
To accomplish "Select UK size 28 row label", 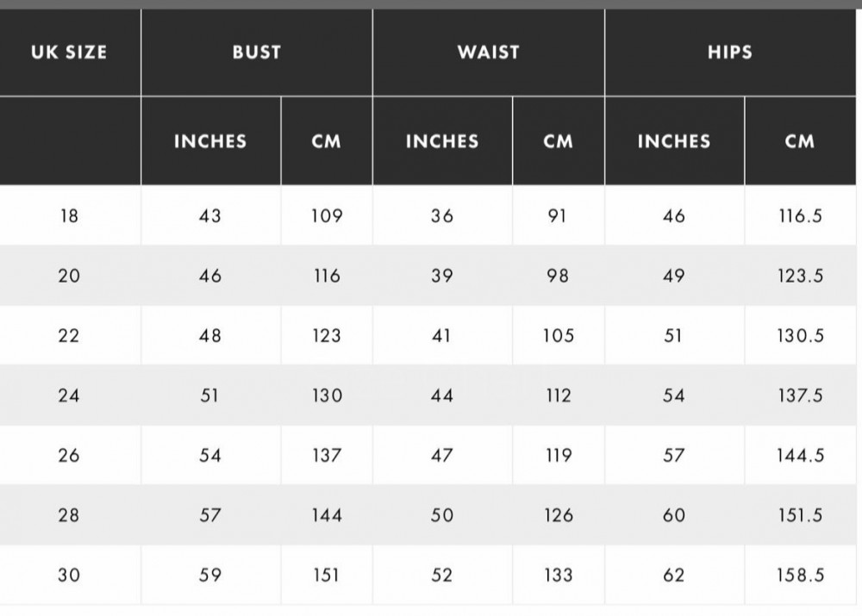I will pyautogui.click(x=69, y=515).
